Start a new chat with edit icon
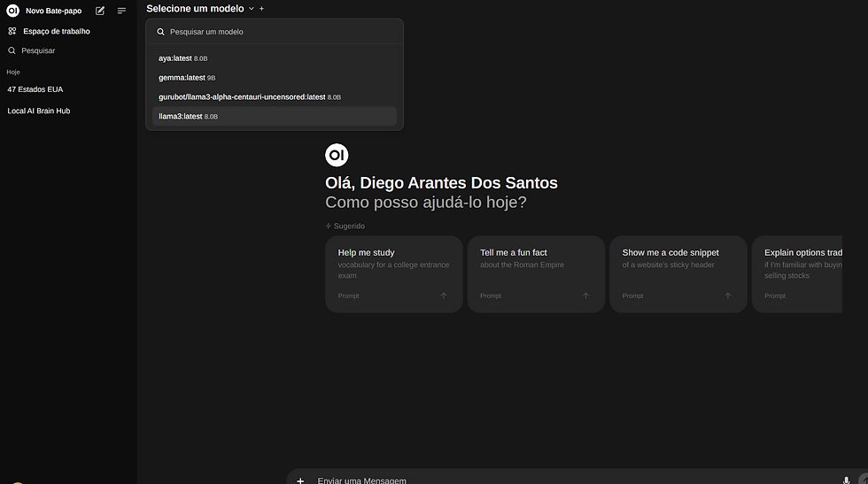The width and height of the screenshot is (868, 484). (100, 11)
